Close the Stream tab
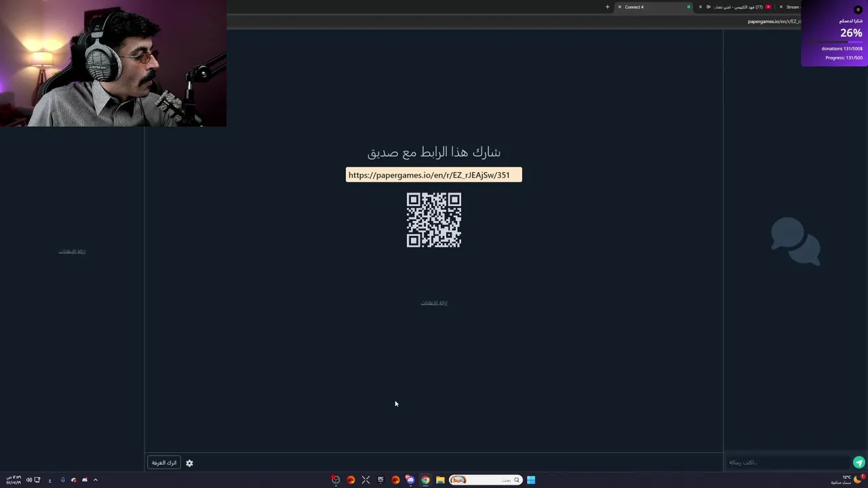Viewport: 868px width, 488px height. 781,7
